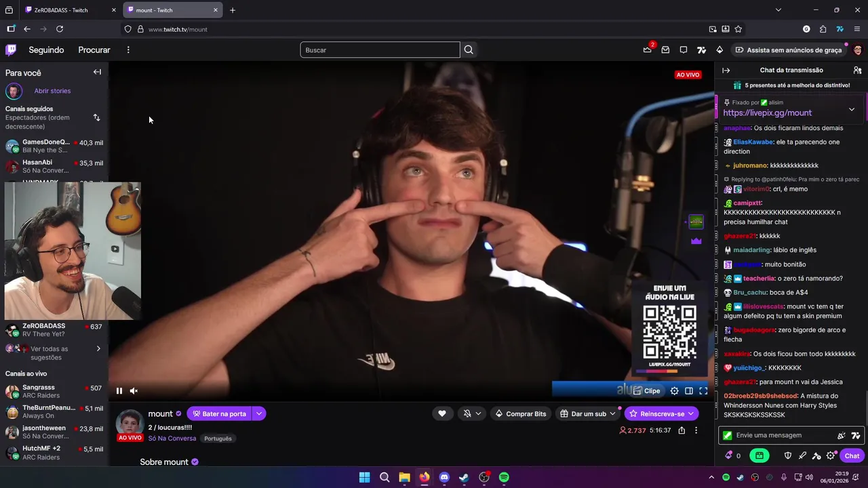This screenshot has height=488, width=868.
Task: Open Firefox extensions puzzle icon
Action: pyautogui.click(x=823, y=29)
